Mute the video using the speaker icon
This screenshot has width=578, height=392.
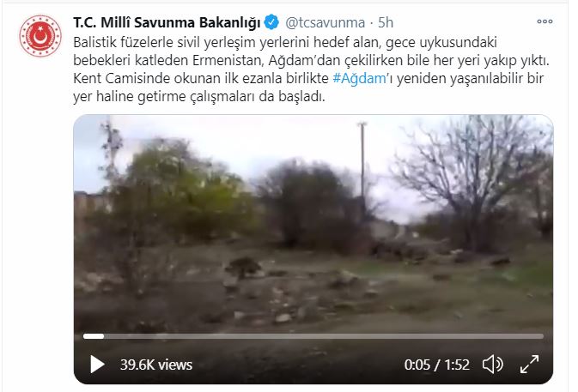[492, 365]
